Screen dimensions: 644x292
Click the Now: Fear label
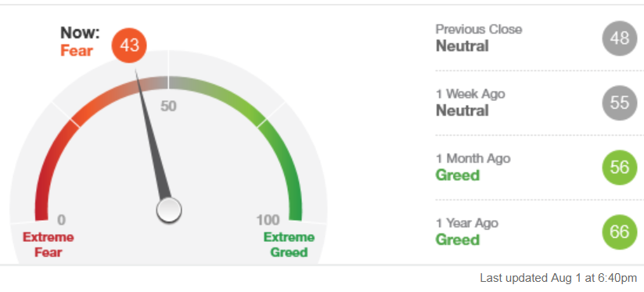click(80, 41)
